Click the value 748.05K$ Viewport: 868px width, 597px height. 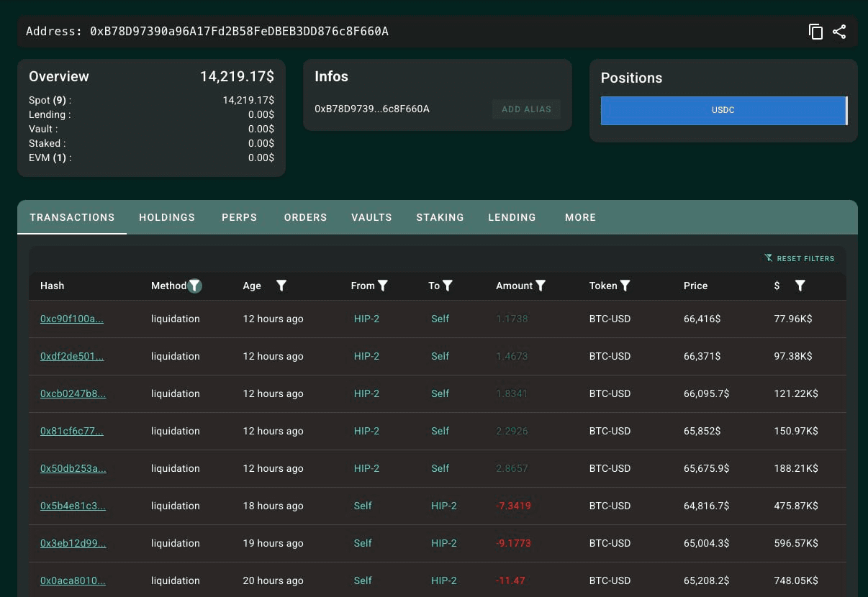(796, 580)
